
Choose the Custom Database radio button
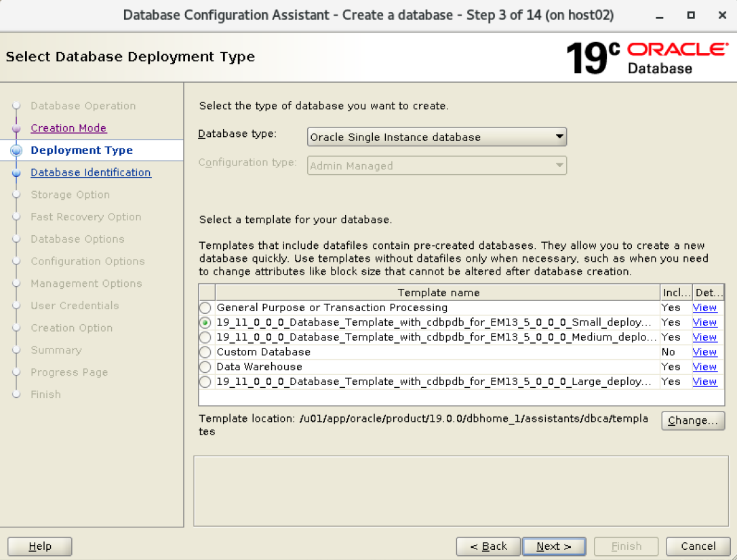(205, 352)
